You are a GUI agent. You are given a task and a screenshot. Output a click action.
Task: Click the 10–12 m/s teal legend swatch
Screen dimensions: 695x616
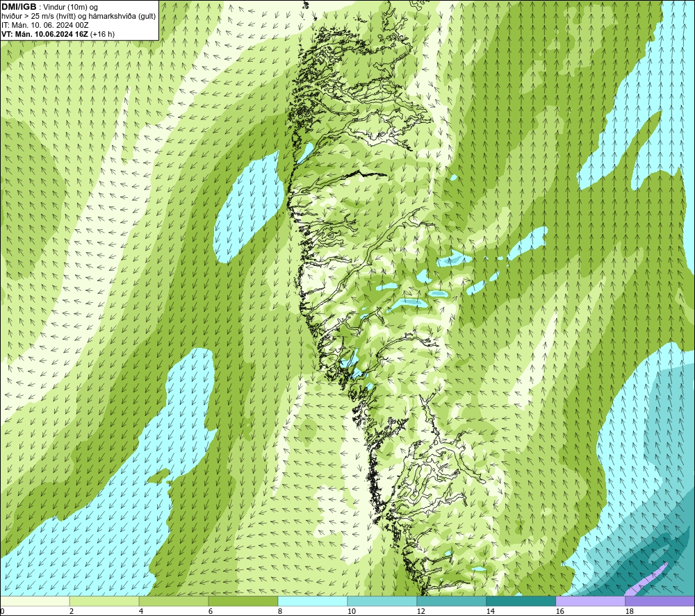pyautogui.click(x=382, y=601)
